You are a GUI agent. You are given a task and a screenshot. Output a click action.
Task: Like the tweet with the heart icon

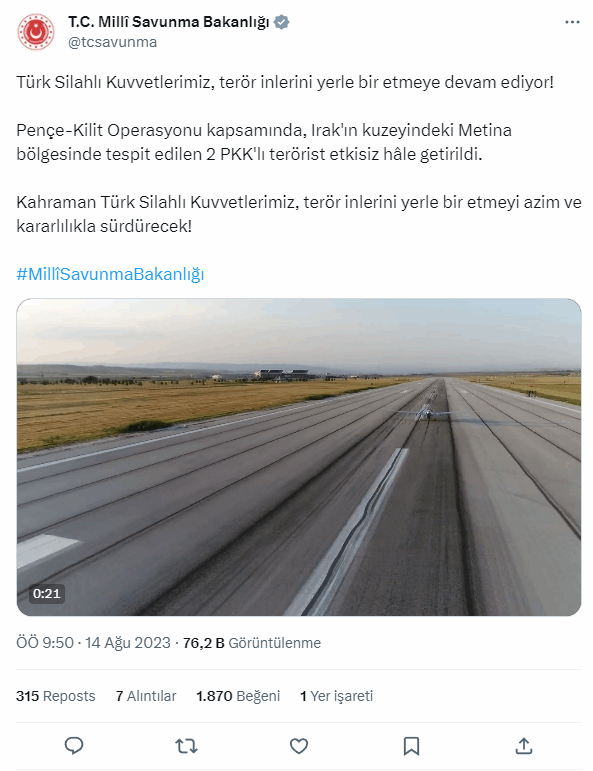[x=298, y=746]
